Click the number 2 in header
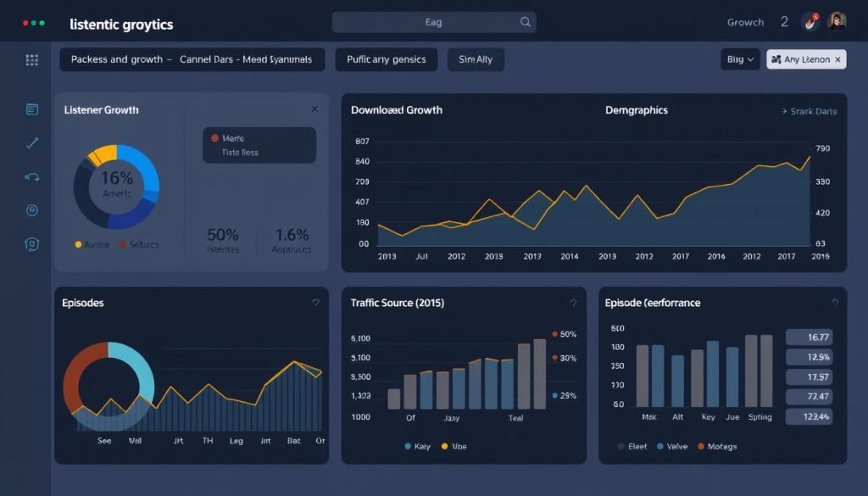The image size is (868, 496). coord(784,21)
